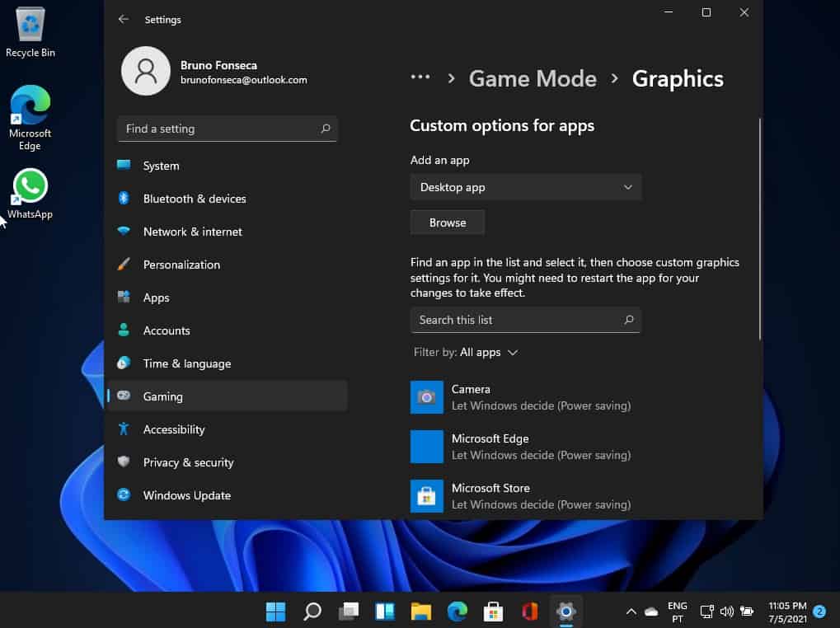Click the OneDrive cloud tray icon

(x=651, y=612)
